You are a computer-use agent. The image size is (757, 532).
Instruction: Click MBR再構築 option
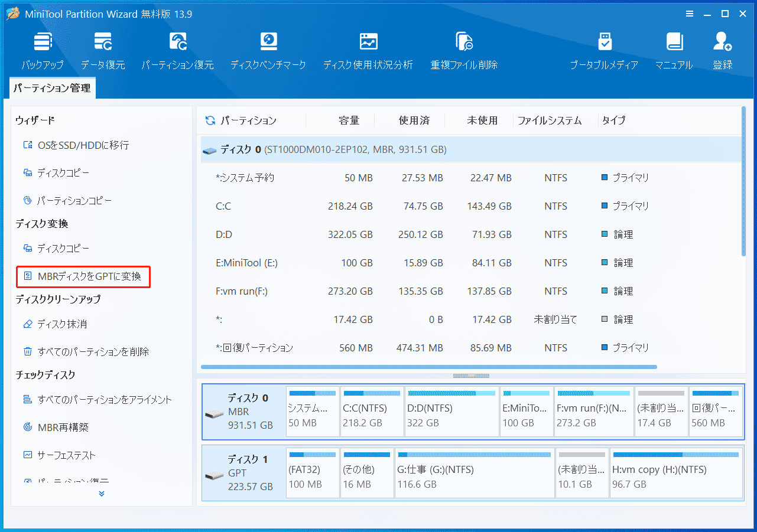tap(56, 427)
